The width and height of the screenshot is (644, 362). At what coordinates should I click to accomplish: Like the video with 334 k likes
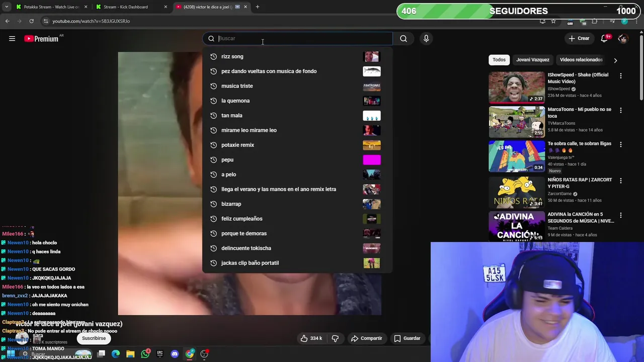(x=311, y=338)
